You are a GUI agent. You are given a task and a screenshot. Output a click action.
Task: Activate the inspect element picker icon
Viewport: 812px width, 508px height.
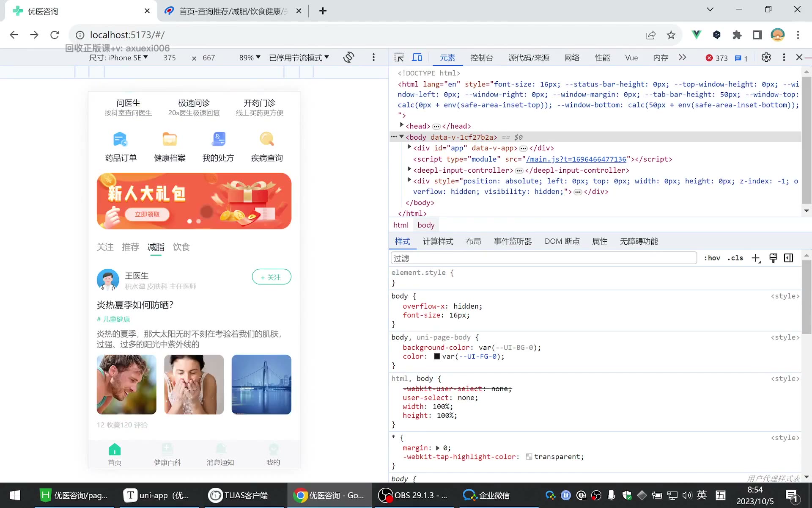click(x=399, y=58)
